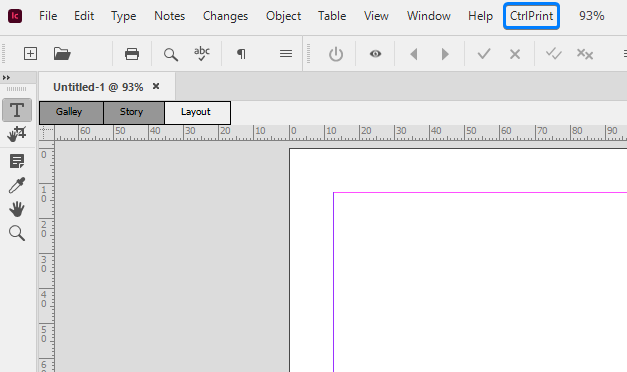The width and height of the screenshot is (627, 372).
Task: Select the Hand tool
Action: coord(17,209)
